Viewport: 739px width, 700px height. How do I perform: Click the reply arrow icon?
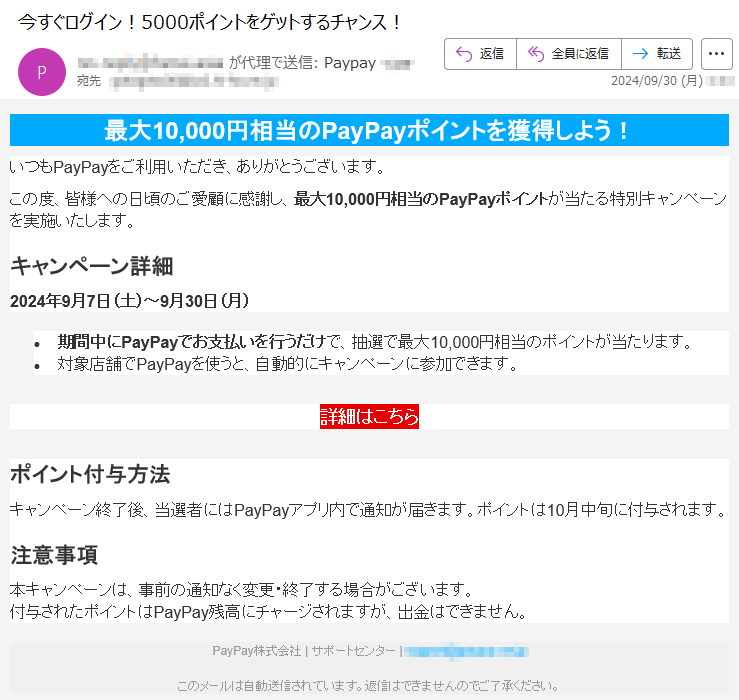pos(463,54)
